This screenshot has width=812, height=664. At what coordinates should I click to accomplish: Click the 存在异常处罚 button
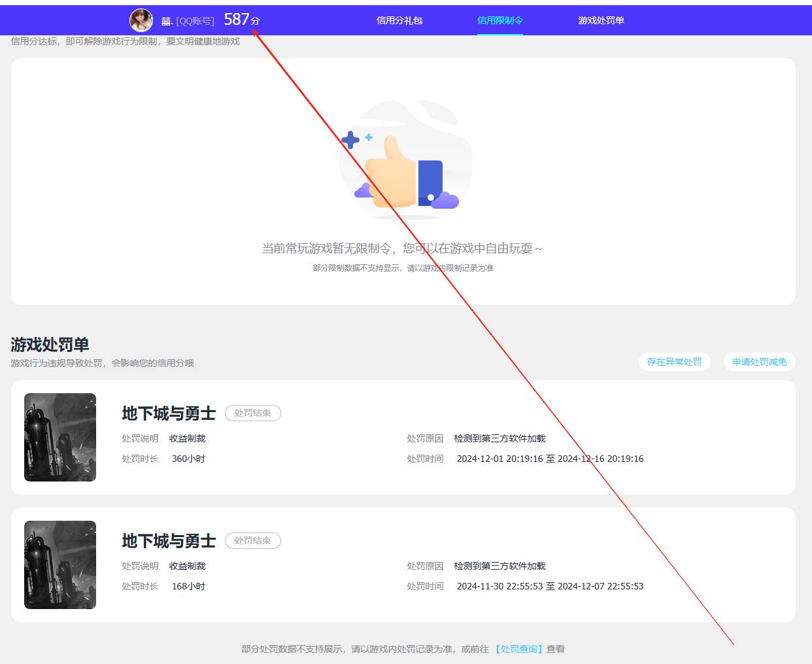[x=675, y=361]
